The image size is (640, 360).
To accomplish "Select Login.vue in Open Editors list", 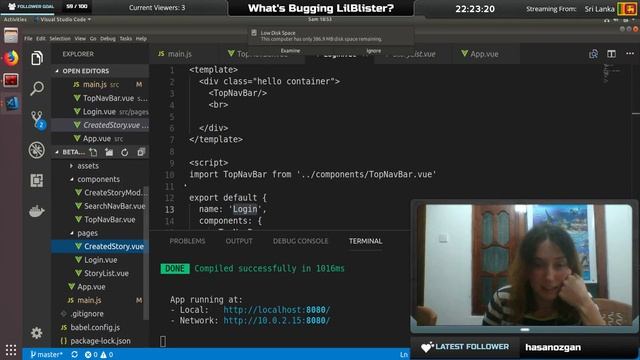I will (x=101, y=111).
